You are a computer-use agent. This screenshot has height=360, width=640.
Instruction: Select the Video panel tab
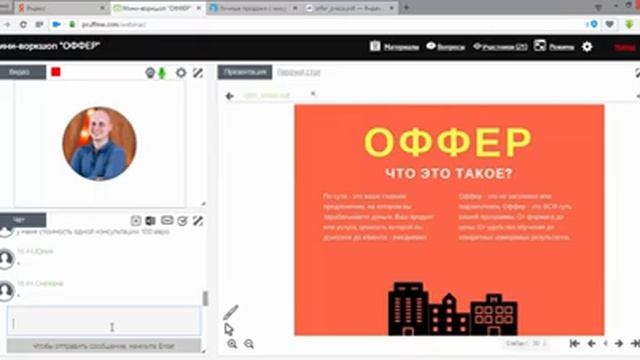23,72
